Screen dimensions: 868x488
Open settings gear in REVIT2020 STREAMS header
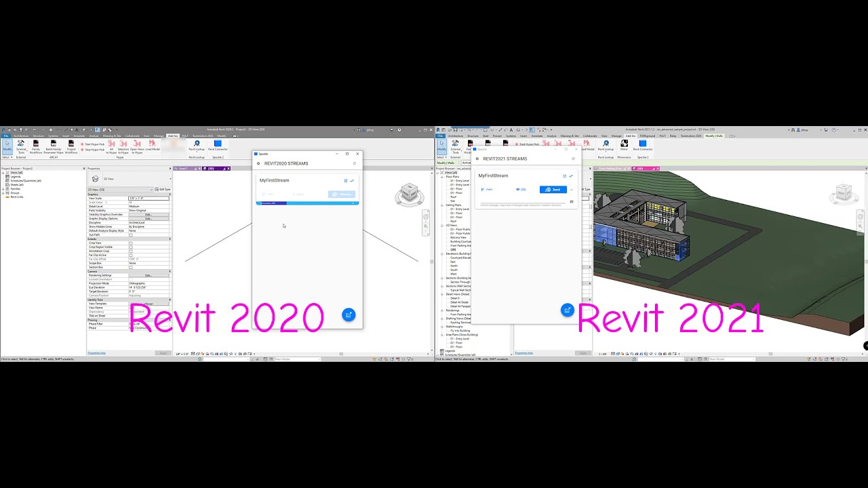coord(258,163)
